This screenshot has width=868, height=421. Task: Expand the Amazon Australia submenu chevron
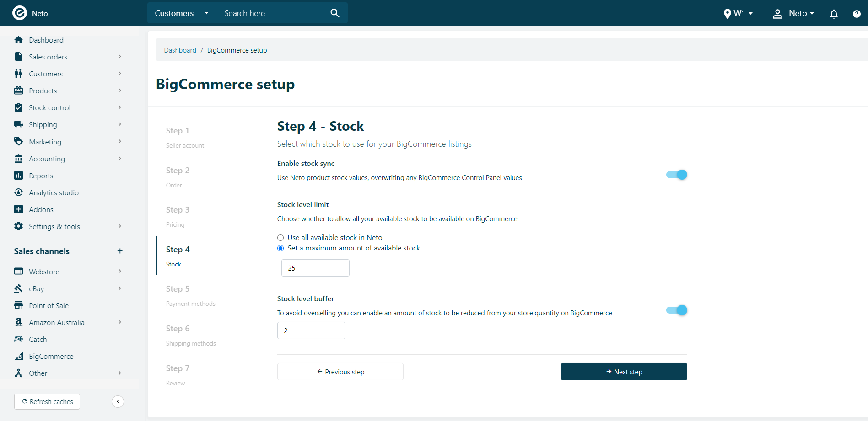120,322
